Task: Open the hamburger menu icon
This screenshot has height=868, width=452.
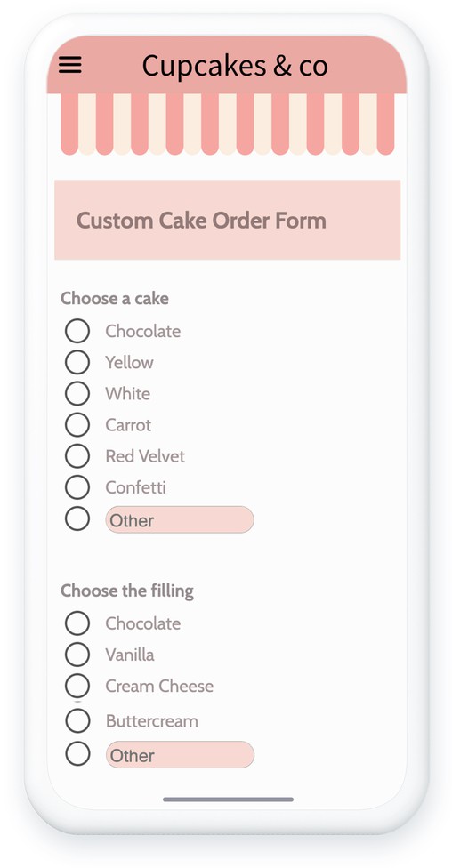Action: click(x=69, y=65)
